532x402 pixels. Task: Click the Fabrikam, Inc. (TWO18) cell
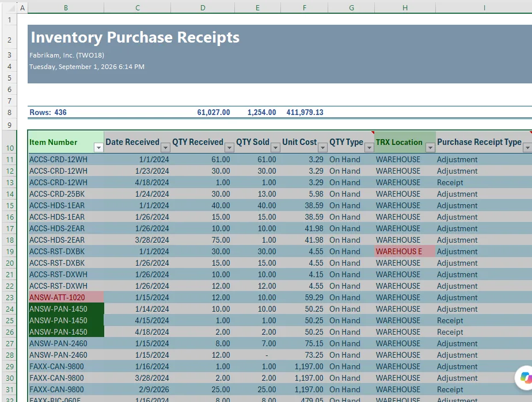pyautogui.click(x=67, y=55)
